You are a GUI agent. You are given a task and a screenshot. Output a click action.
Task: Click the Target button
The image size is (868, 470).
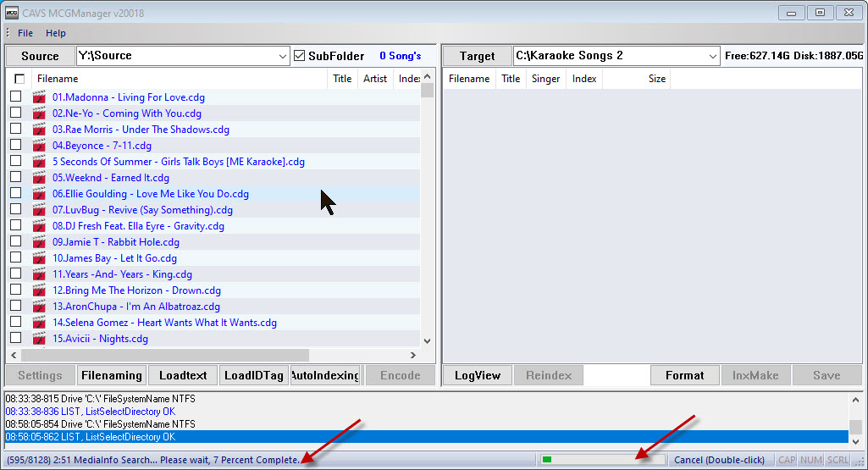click(x=477, y=56)
